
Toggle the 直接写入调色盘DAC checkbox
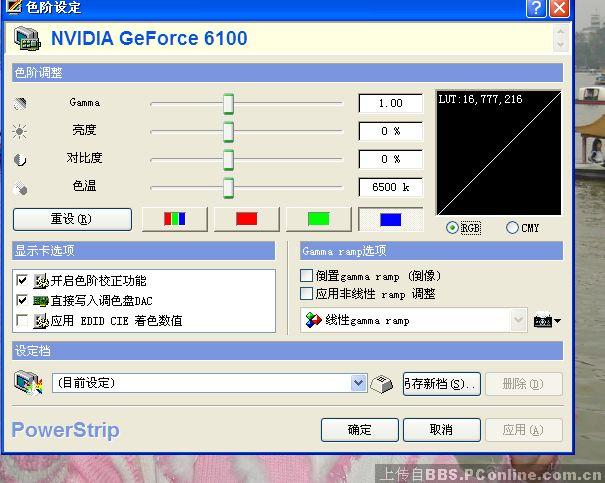(x=22, y=300)
